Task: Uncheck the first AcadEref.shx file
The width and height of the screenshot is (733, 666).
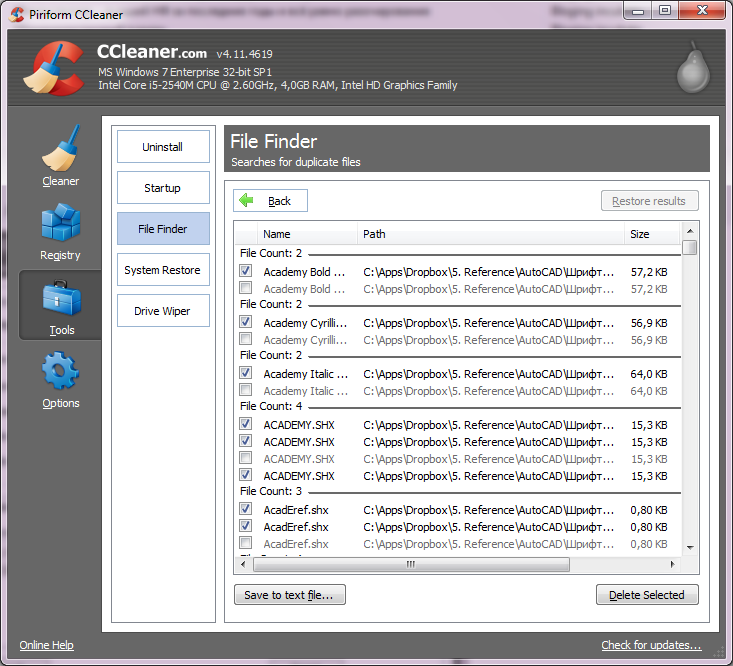Action: [x=245, y=508]
